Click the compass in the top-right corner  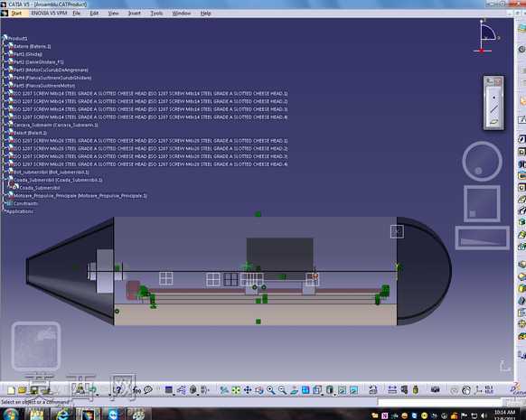(486, 36)
